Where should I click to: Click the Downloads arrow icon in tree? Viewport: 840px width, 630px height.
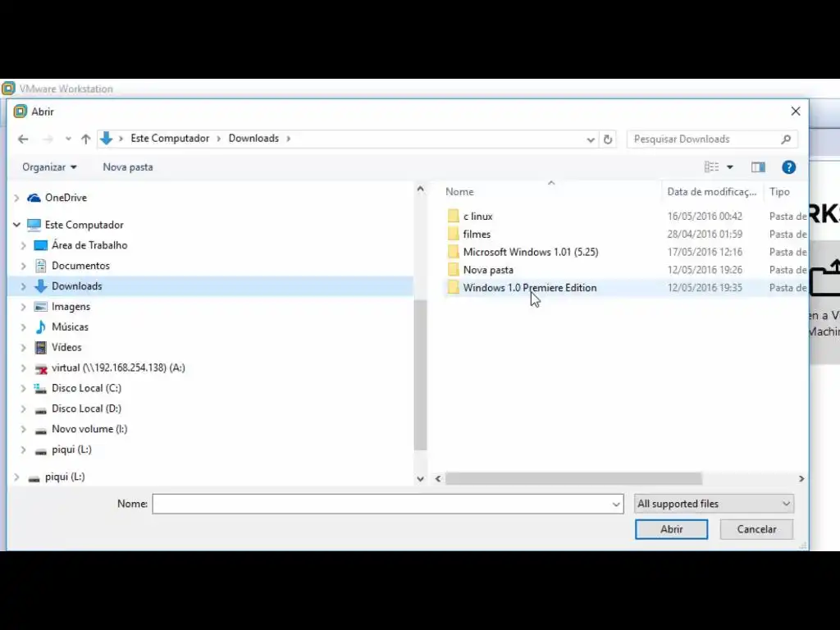tap(40, 286)
